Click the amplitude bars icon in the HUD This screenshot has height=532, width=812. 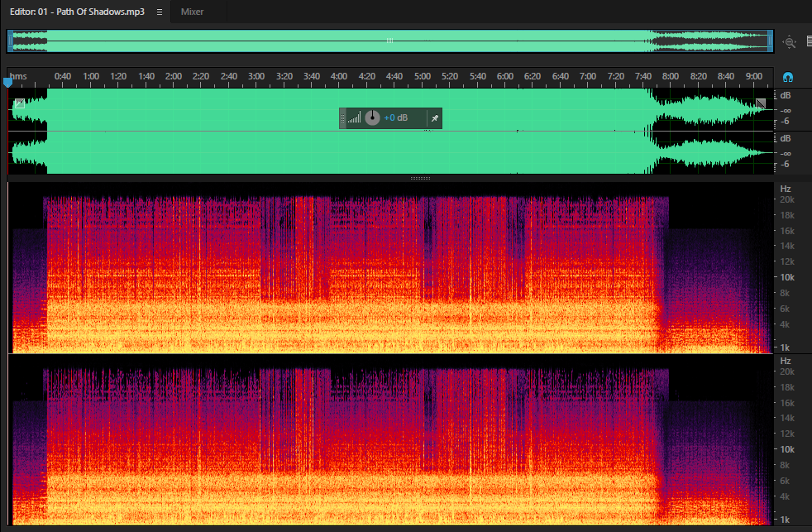[x=354, y=118]
